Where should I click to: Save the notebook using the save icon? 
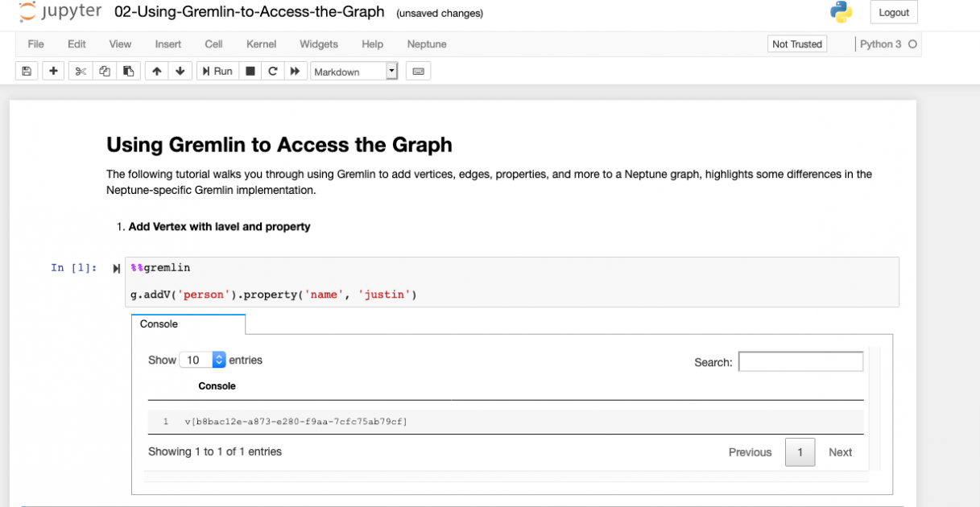tap(26, 71)
